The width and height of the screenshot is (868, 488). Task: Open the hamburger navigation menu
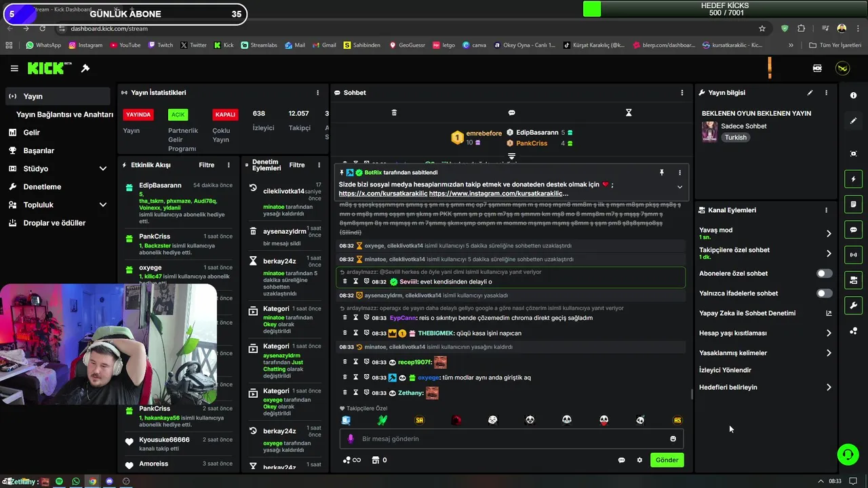click(x=14, y=68)
